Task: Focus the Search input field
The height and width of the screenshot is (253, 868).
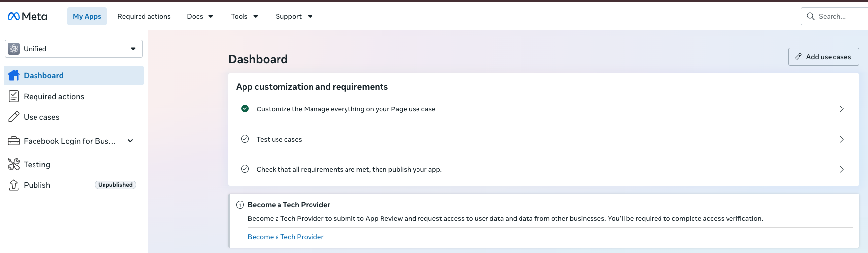Action: tap(834, 16)
